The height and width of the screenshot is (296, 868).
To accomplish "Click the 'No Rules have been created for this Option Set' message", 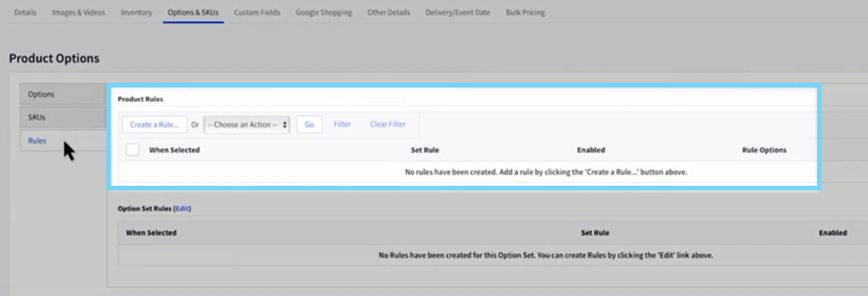I will point(546,255).
